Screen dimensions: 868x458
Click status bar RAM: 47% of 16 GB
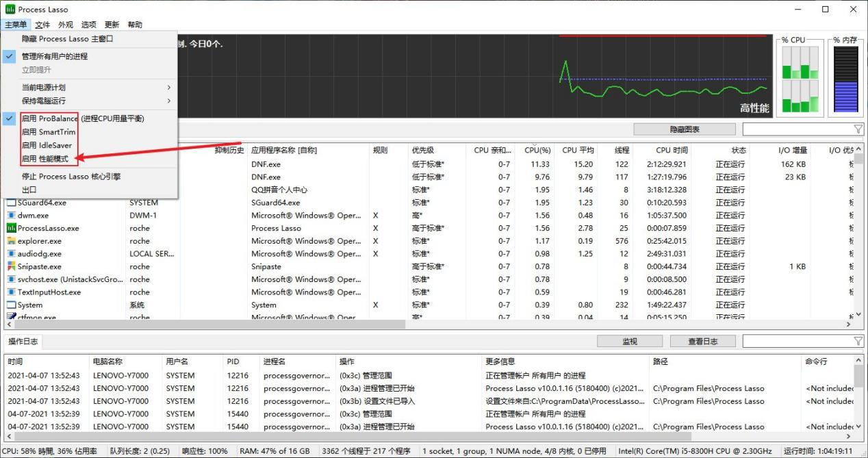pyautogui.click(x=275, y=451)
